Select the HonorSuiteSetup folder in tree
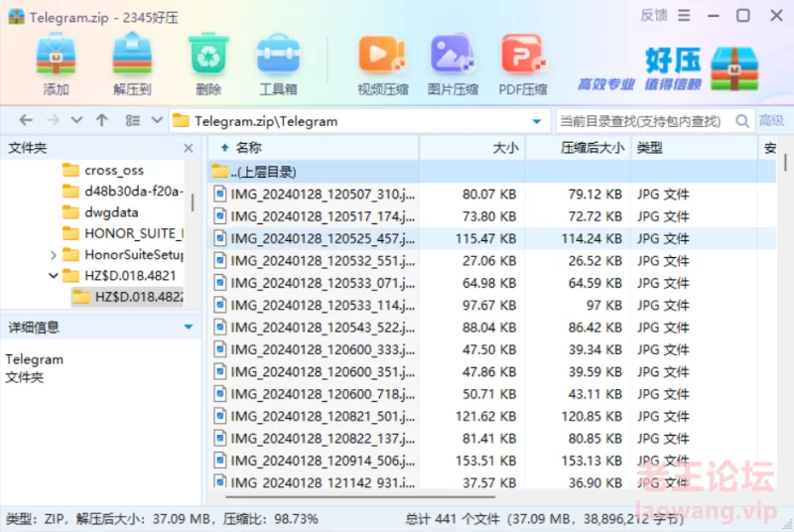 [x=122, y=255]
